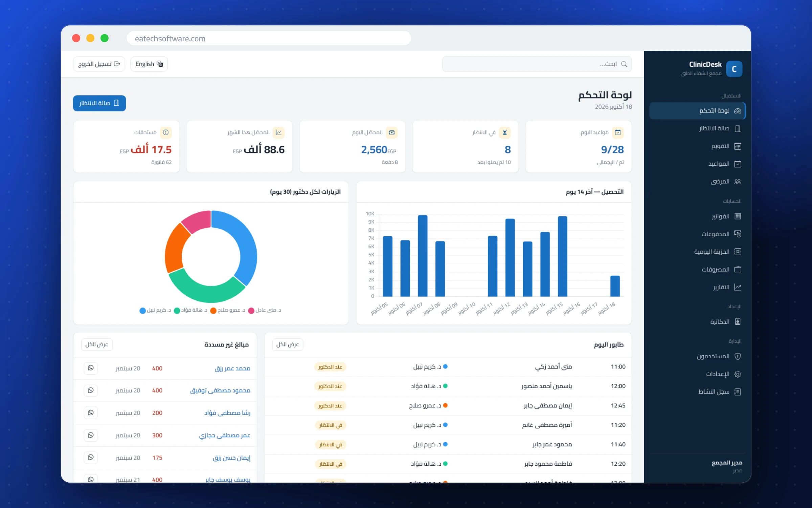The image size is (812, 508).
Task: Click the الدكاترة doctors icon
Action: coord(738,321)
